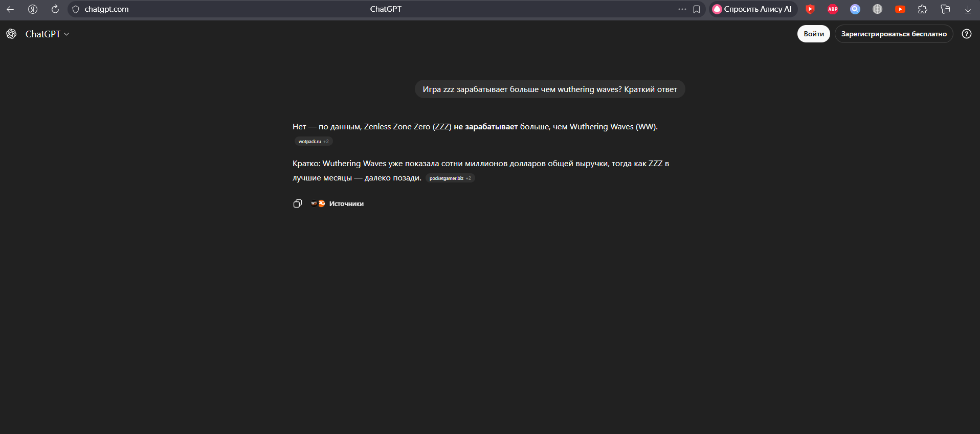Click the red shield extension icon

tap(810, 9)
